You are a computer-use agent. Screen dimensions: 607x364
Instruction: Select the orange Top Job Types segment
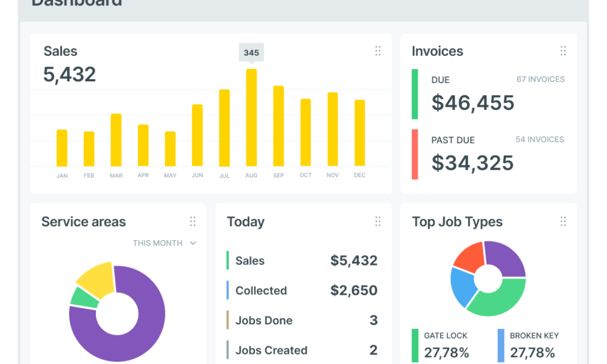470,257
